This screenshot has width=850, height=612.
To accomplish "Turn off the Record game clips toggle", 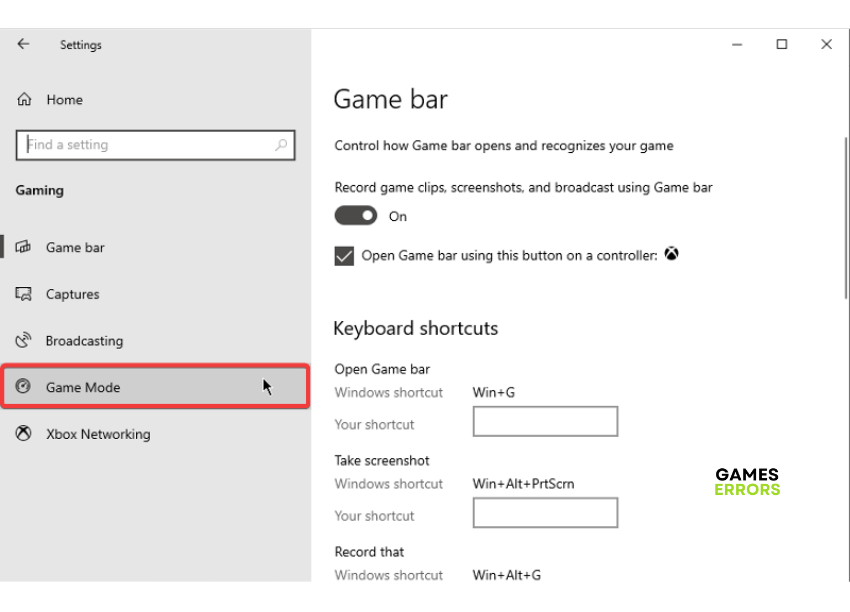I will [355, 215].
